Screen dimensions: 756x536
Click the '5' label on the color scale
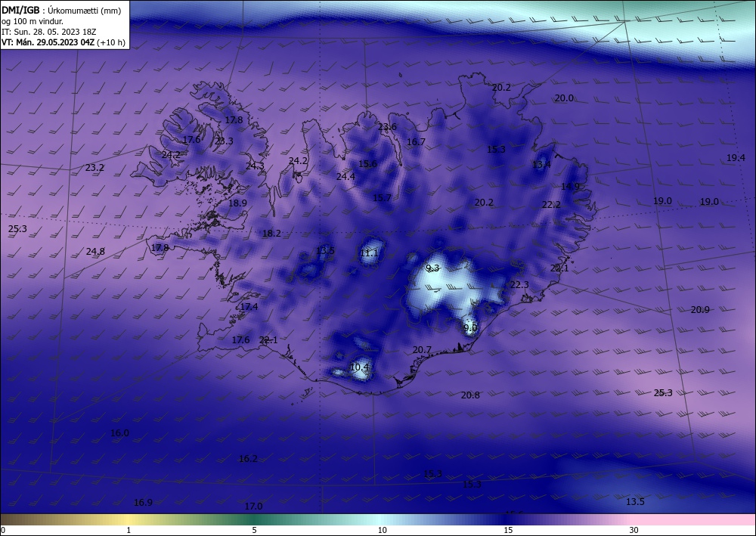(x=255, y=530)
